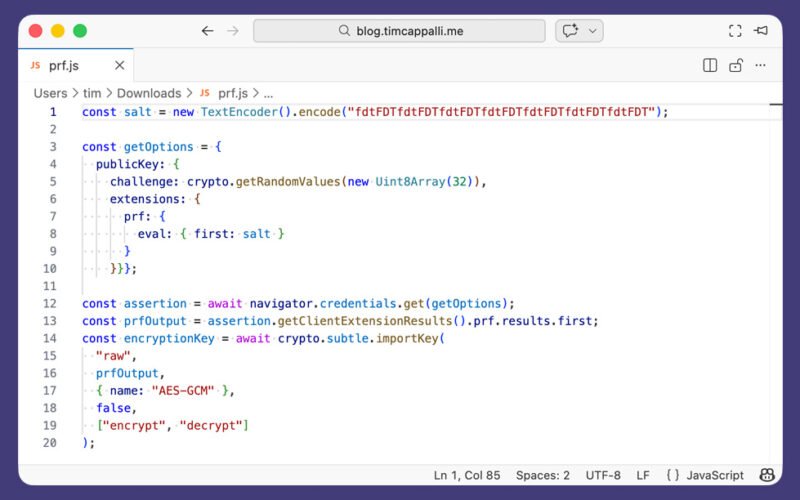
Task: Toggle full screen mode icon
Action: pos(735,31)
